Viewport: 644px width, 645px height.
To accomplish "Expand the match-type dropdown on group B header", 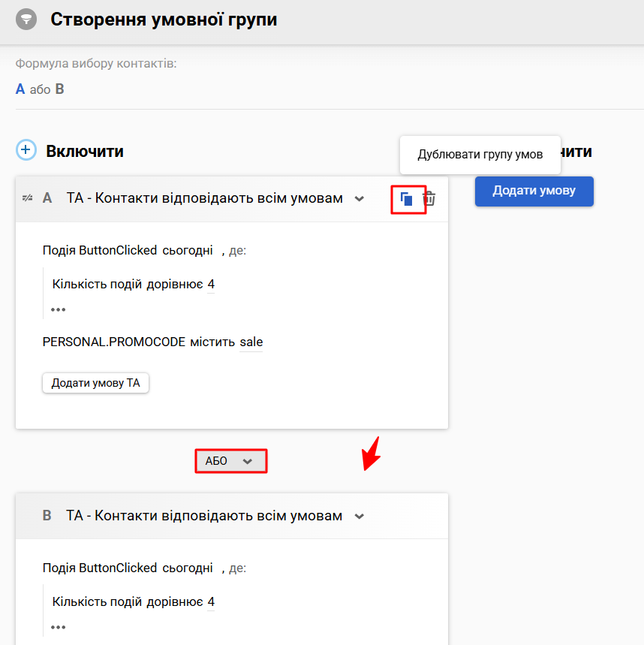I will [x=360, y=516].
